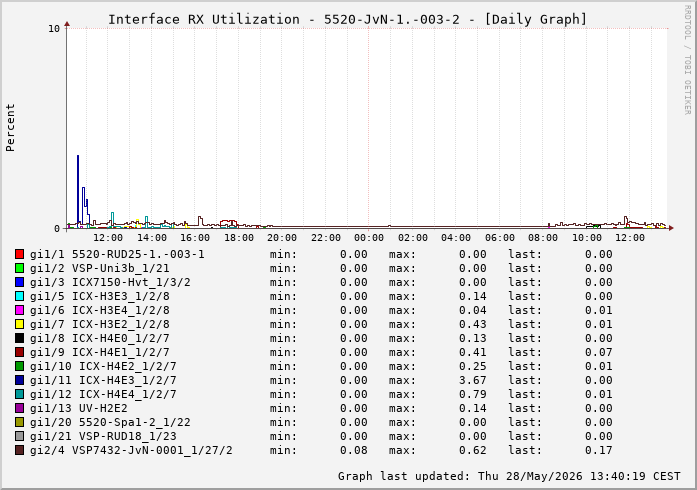
Task: Click legend label gi1/13 UV-H2E2
Action: pos(79,408)
